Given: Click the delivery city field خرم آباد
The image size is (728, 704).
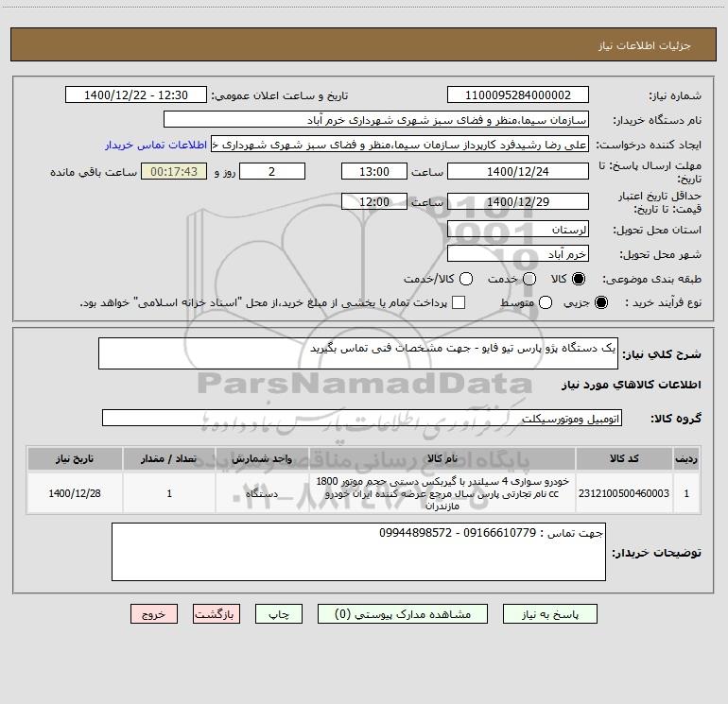Looking at the screenshot, I should point(518,253).
